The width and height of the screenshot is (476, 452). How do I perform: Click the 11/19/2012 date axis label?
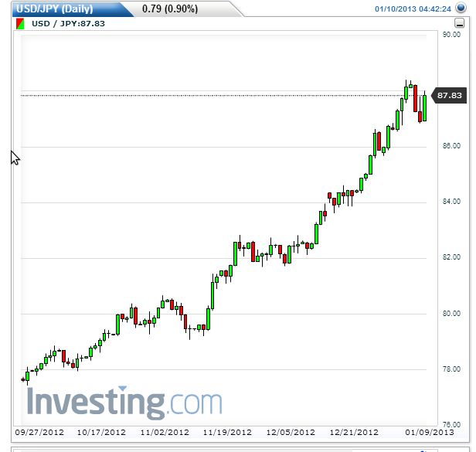click(227, 432)
